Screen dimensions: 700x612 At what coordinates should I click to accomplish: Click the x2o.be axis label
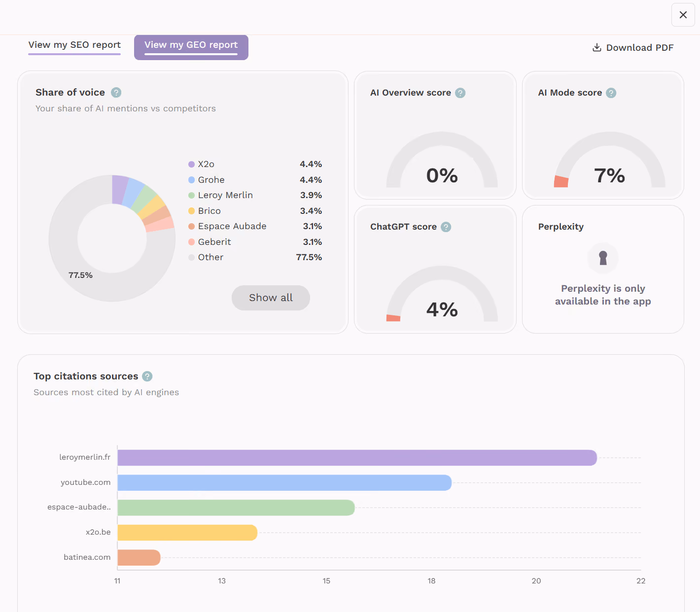point(98,532)
